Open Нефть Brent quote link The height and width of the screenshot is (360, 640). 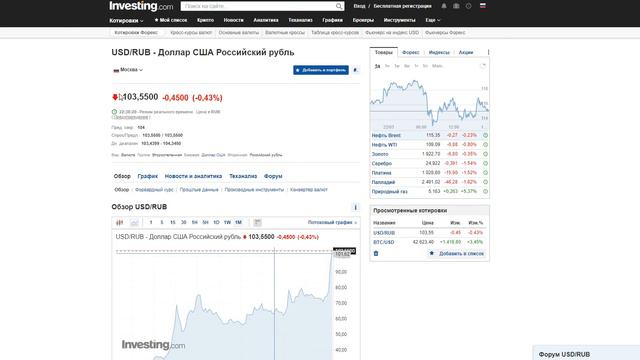pos(386,135)
